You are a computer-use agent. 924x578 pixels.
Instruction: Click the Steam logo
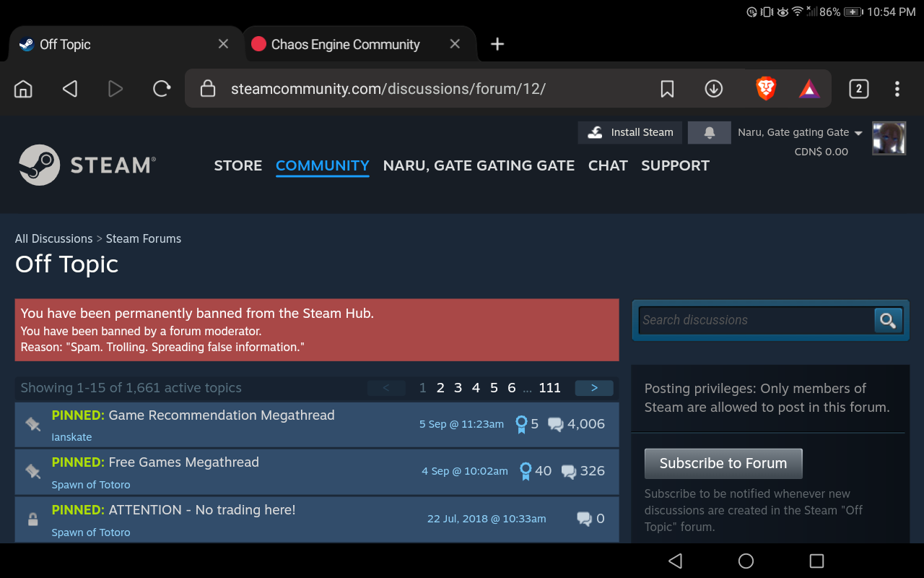87,165
